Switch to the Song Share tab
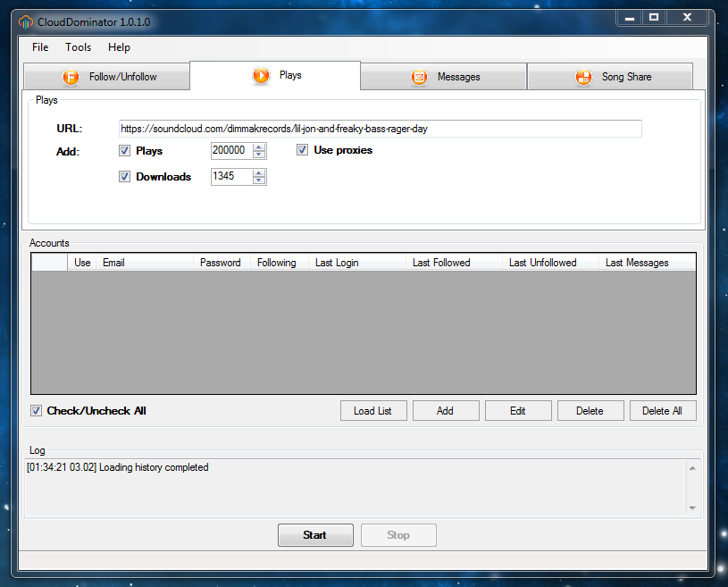Viewport: 728px width, 587px height. (610, 77)
